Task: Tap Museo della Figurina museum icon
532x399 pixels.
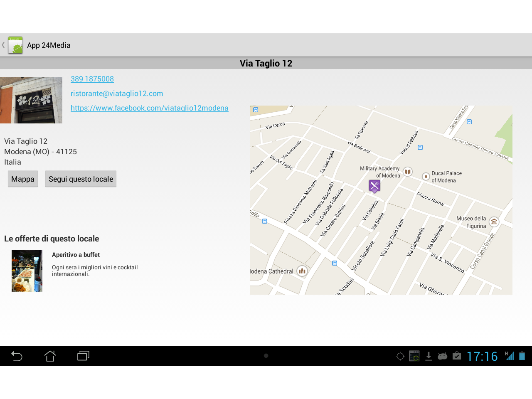Action: 494,222
